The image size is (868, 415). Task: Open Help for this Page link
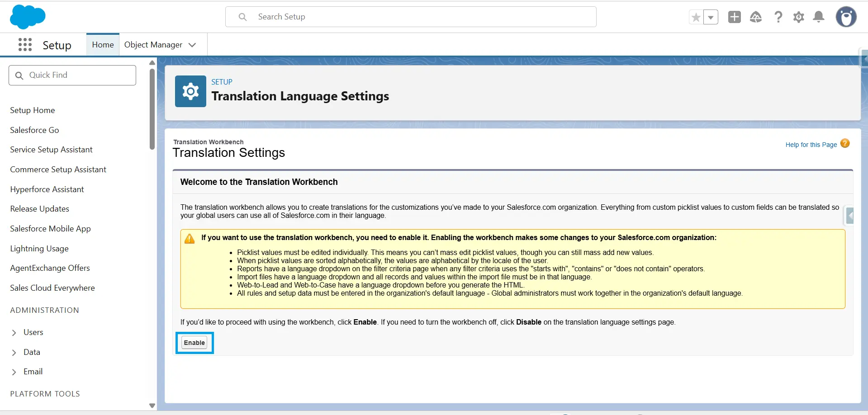tap(811, 145)
